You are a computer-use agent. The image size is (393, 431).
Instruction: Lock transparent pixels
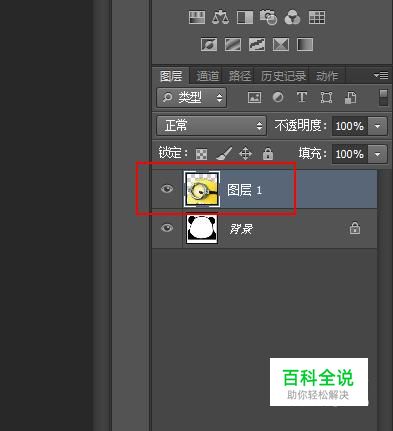click(x=201, y=154)
